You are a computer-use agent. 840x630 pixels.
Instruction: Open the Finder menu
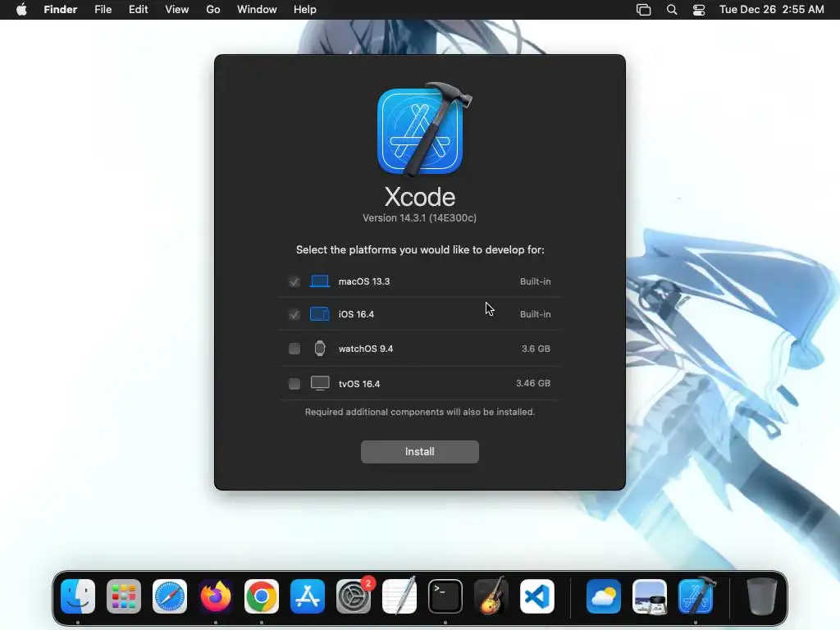(x=61, y=10)
